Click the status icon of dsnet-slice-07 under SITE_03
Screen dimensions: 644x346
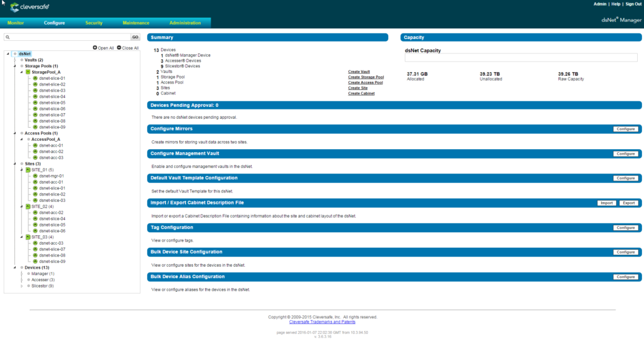pos(35,249)
